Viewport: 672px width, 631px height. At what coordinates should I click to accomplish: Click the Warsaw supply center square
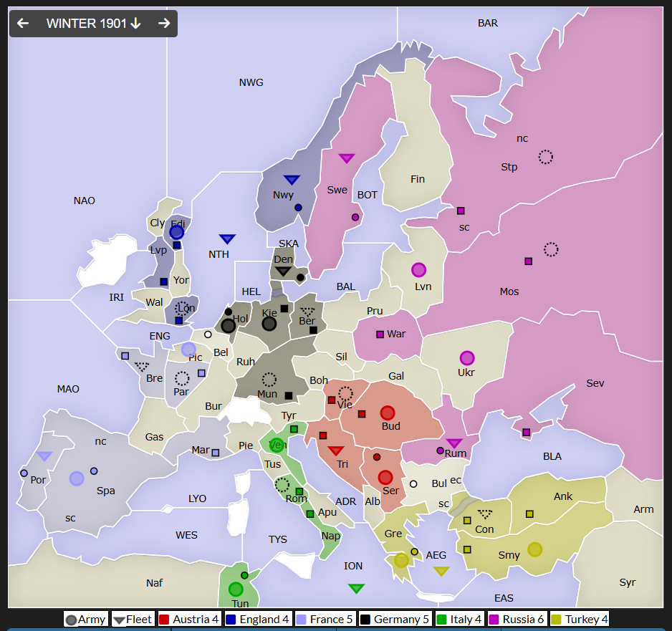tap(380, 334)
